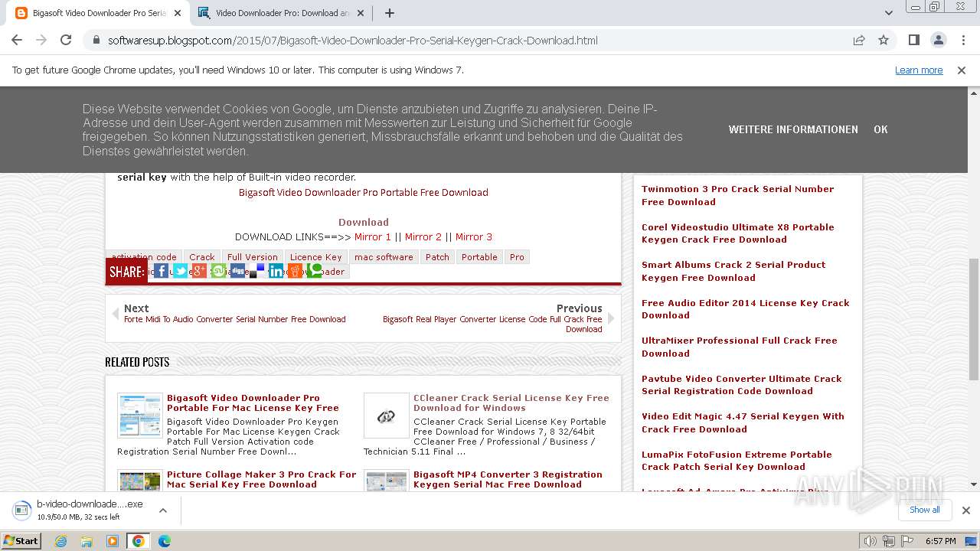Show all downloads
The image size is (980, 551).
click(925, 510)
